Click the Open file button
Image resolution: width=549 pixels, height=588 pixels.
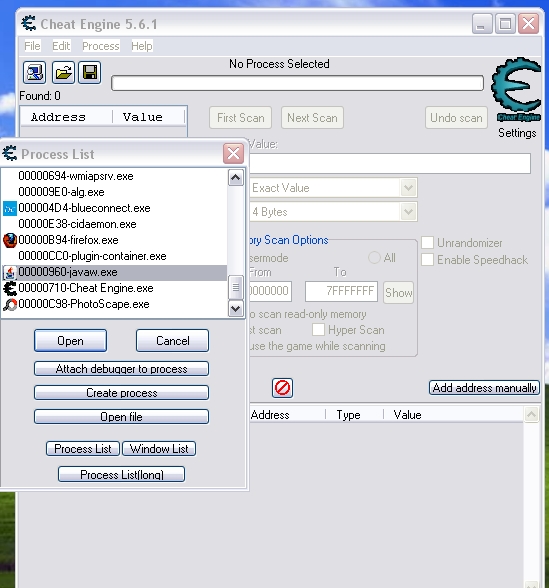click(x=122, y=417)
